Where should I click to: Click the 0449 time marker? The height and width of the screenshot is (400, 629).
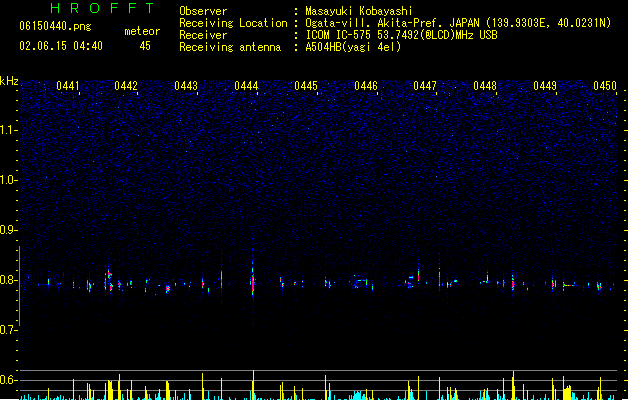pyautogui.click(x=545, y=86)
